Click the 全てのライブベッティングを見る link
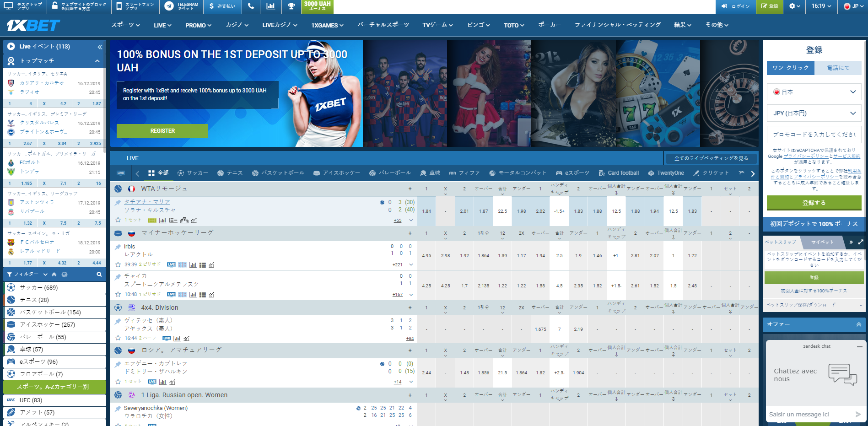 pyautogui.click(x=711, y=158)
